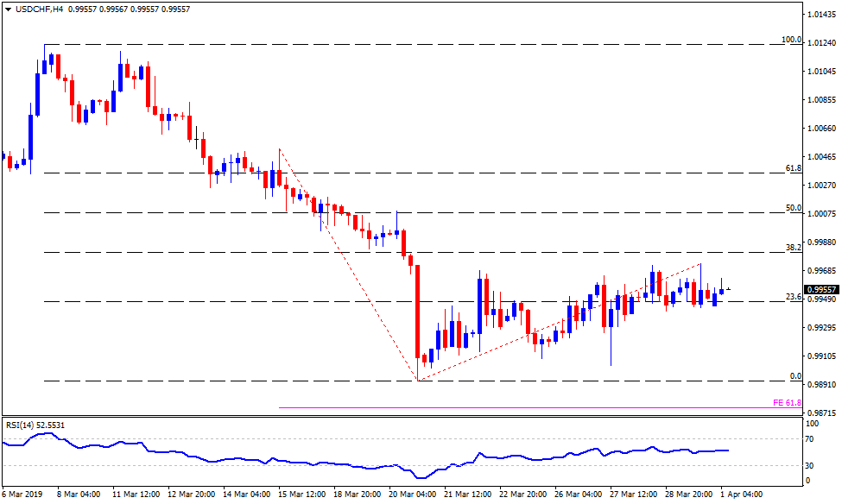This screenshot has height=504, width=842.
Task: Click the triangle arrow beside USDCHF,H4
Action: 8,8
